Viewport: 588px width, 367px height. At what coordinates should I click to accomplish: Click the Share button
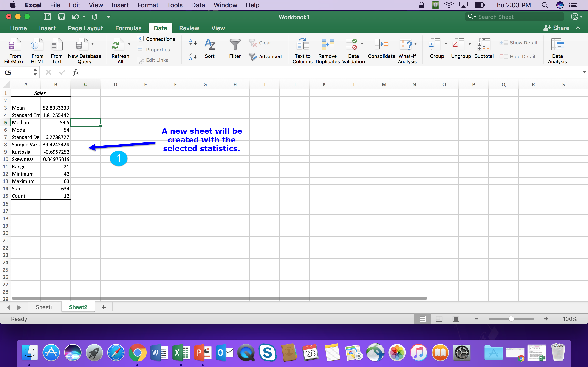coord(556,28)
